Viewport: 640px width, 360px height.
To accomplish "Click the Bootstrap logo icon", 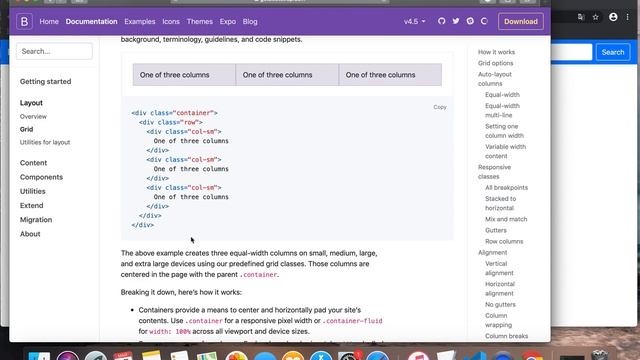I will tap(24, 21).
